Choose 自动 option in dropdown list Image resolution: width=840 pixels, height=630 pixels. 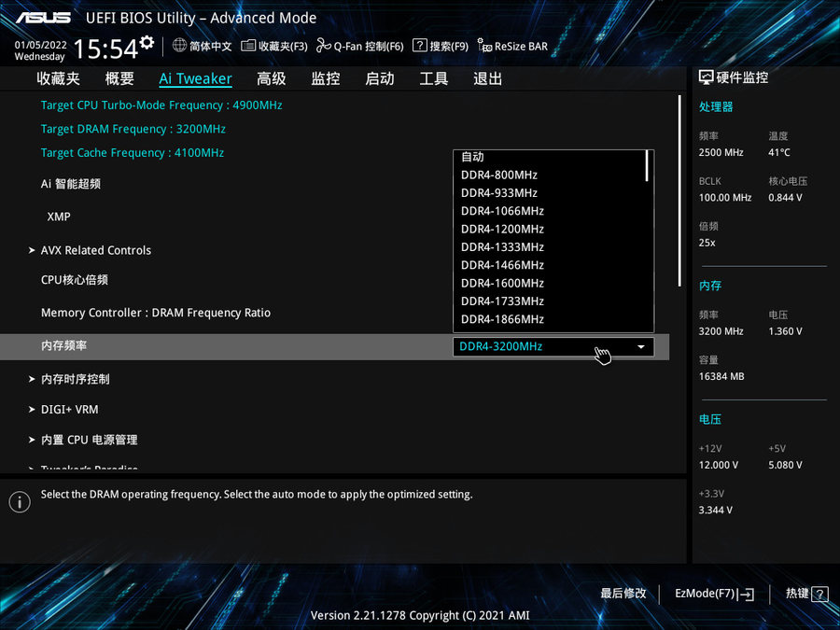tap(472, 157)
